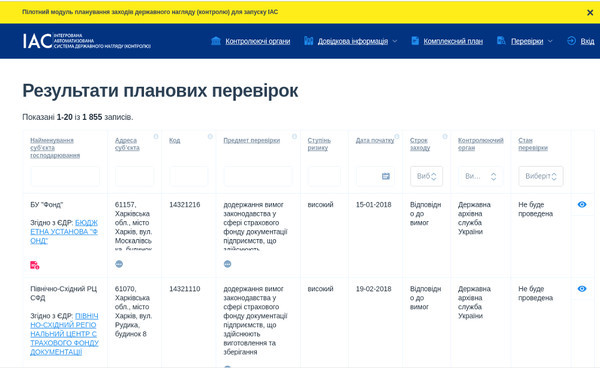Click building icon beside Контролюючі органи
Image resolution: width=600 pixels, height=368 pixels.
(x=216, y=41)
